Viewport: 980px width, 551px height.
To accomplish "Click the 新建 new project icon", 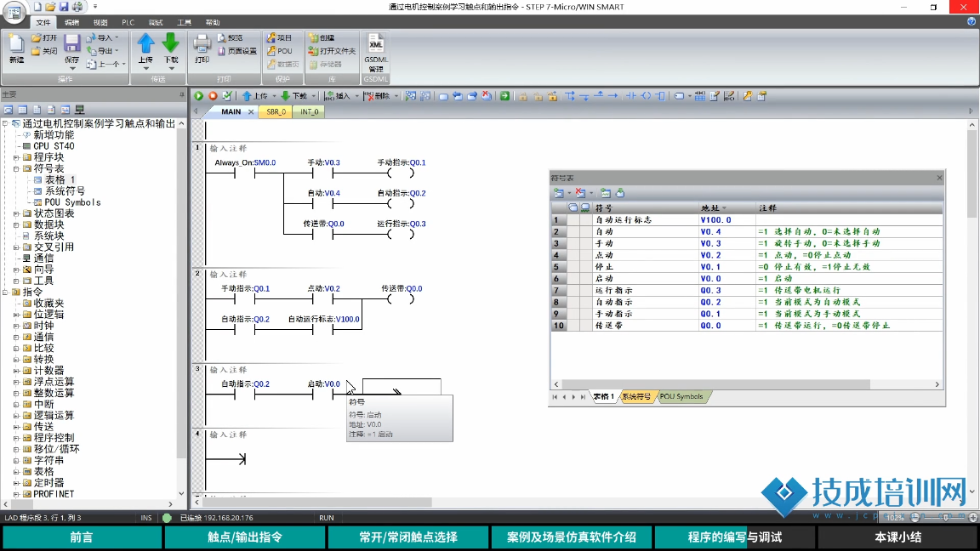I will click(16, 43).
